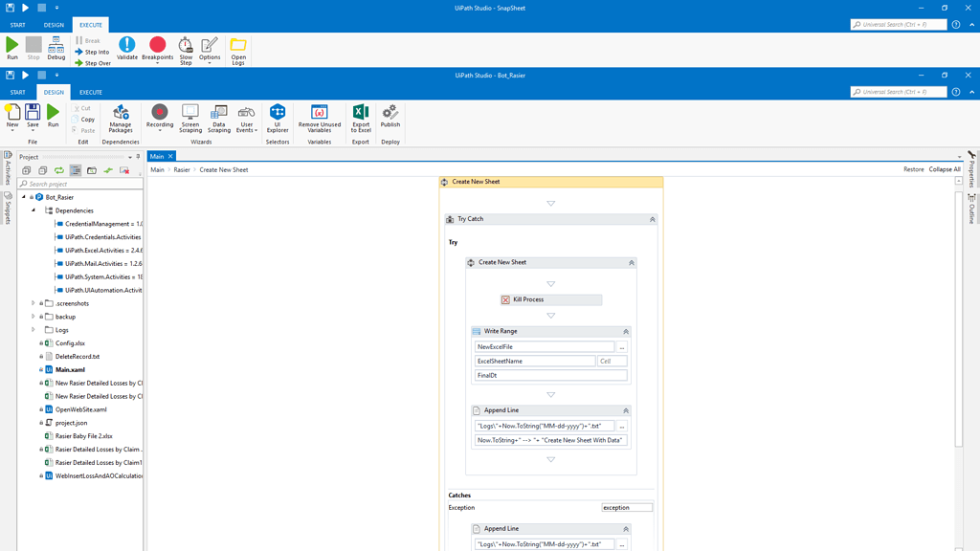Open Manage Packages
Viewport: 980px width, 551px height.
coord(121,117)
